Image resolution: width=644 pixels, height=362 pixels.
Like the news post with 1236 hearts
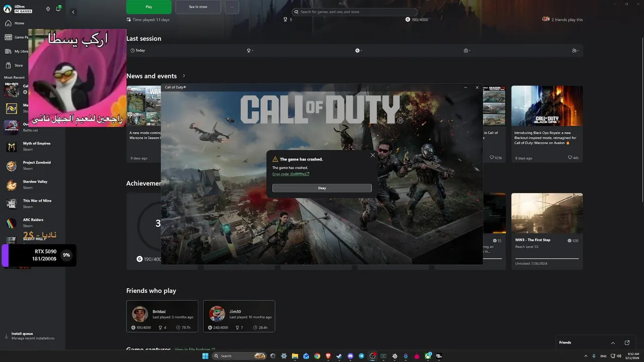(x=496, y=158)
